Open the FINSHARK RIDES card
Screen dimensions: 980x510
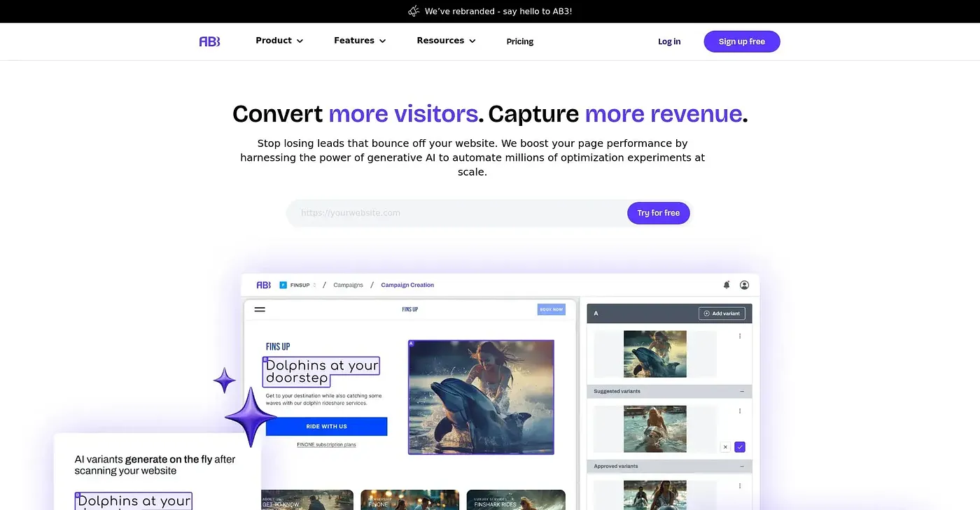(516, 500)
